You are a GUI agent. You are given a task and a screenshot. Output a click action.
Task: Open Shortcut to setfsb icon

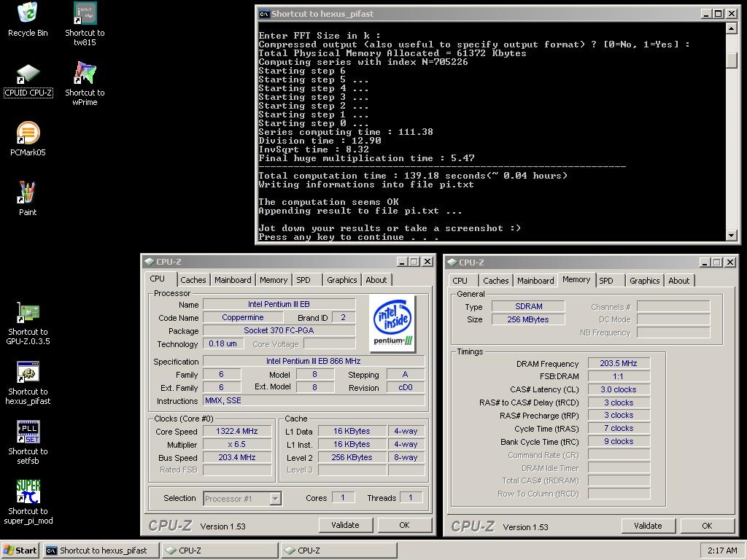[x=28, y=443]
